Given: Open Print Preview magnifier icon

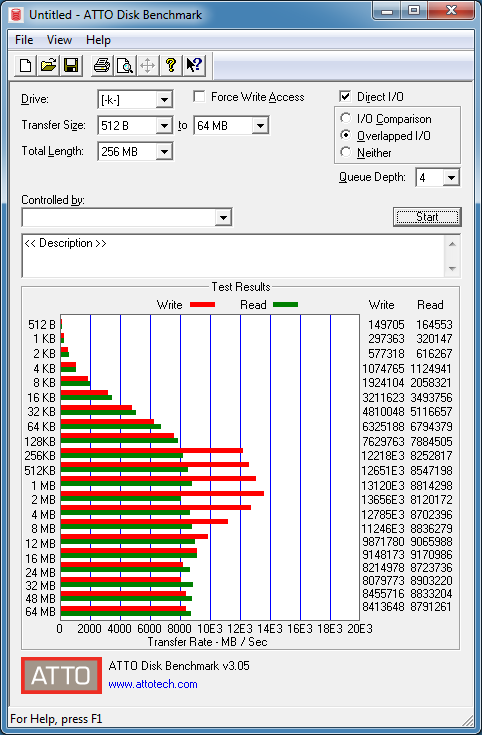Looking at the screenshot, I should click(125, 65).
